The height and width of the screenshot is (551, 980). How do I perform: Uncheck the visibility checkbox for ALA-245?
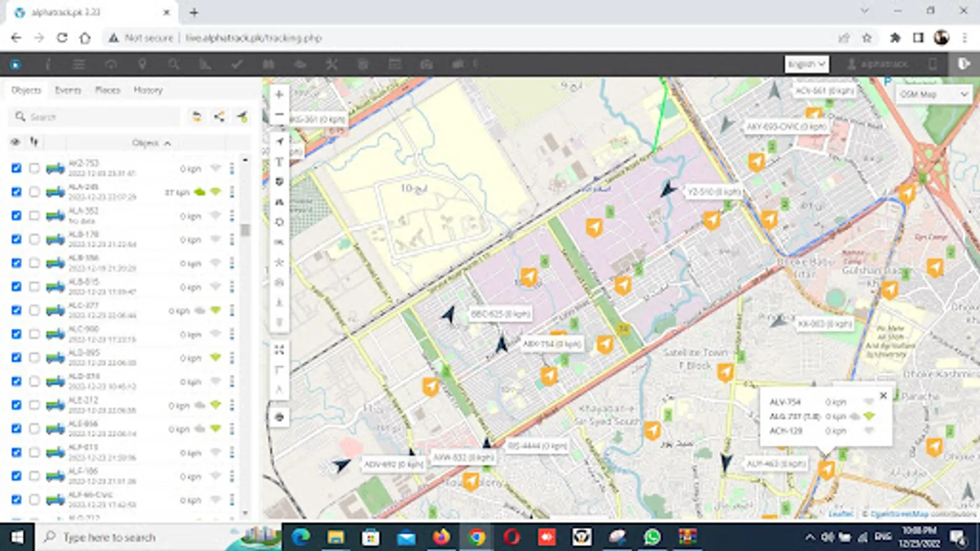[17, 192]
